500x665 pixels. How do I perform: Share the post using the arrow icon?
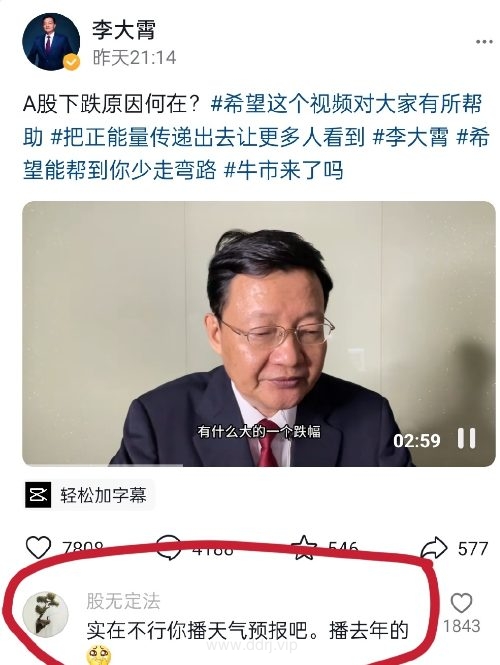434,548
